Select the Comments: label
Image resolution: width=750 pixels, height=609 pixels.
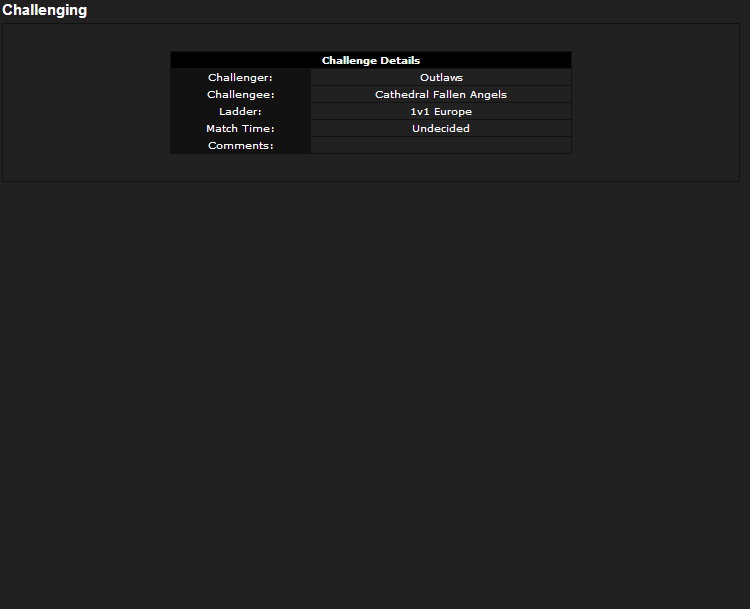tap(241, 145)
